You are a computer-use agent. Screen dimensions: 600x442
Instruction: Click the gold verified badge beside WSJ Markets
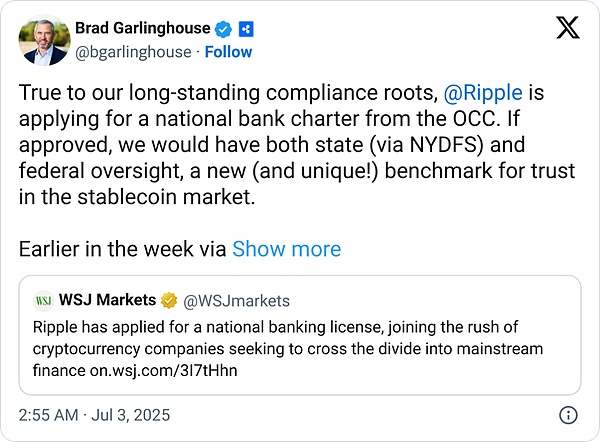click(x=171, y=299)
